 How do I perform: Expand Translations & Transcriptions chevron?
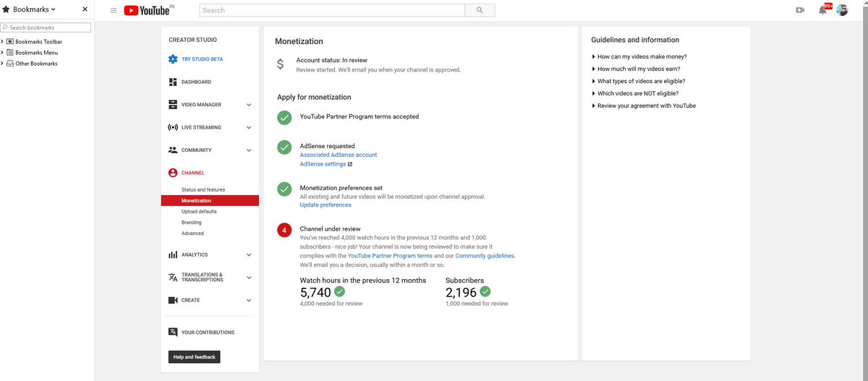(x=249, y=278)
